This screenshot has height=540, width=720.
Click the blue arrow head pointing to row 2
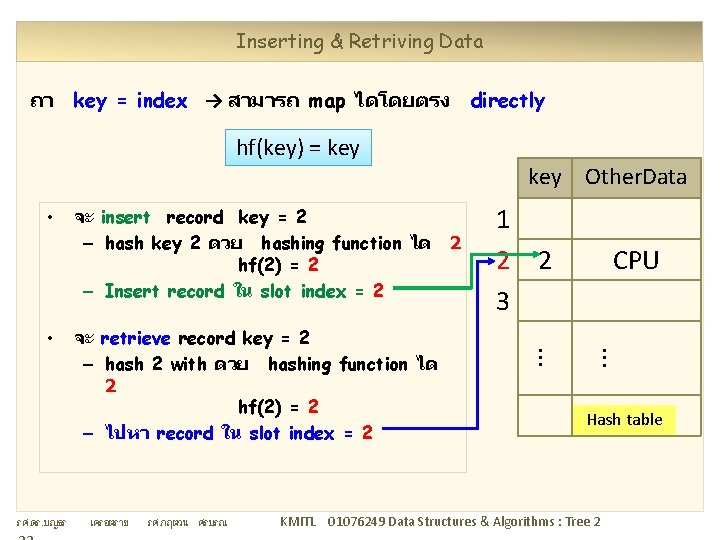click(491, 261)
